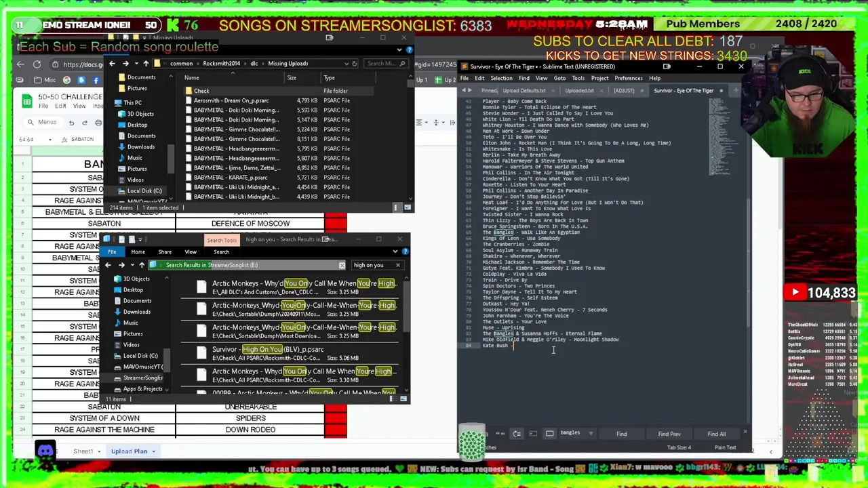Expand address bar history in Missing Uploads window

click(x=346, y=64)
